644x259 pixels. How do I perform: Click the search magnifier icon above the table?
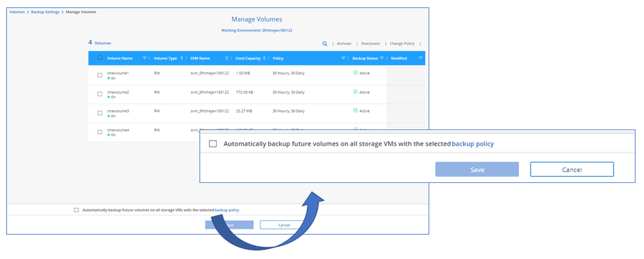[x=325, y=44]
